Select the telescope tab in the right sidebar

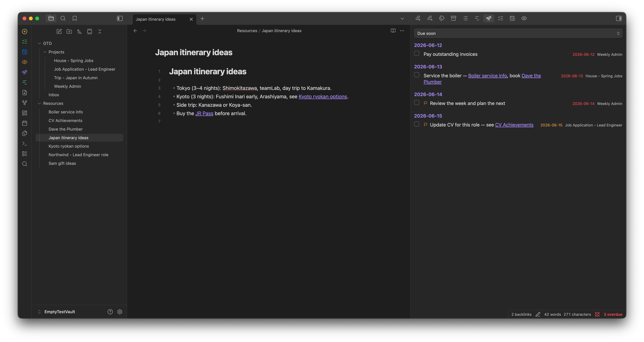489,18
